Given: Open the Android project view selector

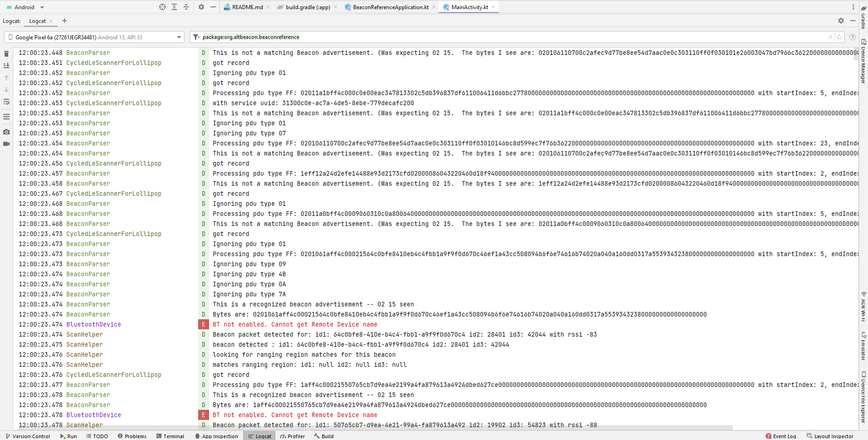Looking at the screenshot, I should (x=25, y=7).
